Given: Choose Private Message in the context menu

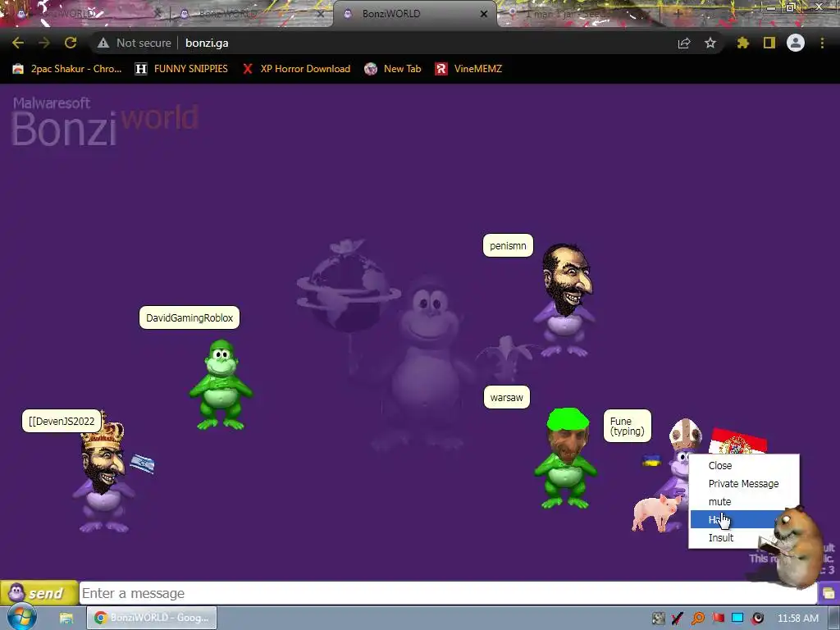Looking at the screenshot, I should point(743,484).
